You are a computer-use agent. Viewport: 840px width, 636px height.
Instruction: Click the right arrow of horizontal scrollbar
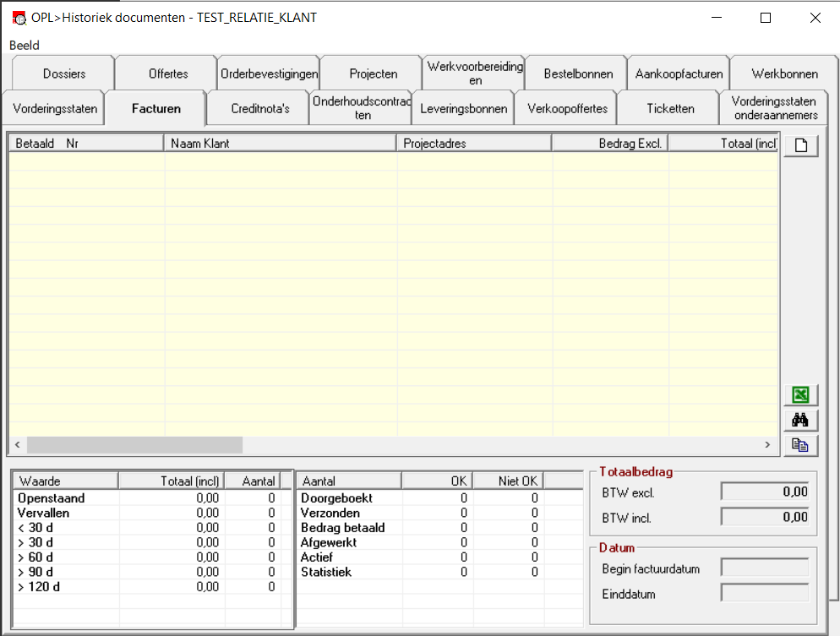pyautogui.click(x=767, y=445)
